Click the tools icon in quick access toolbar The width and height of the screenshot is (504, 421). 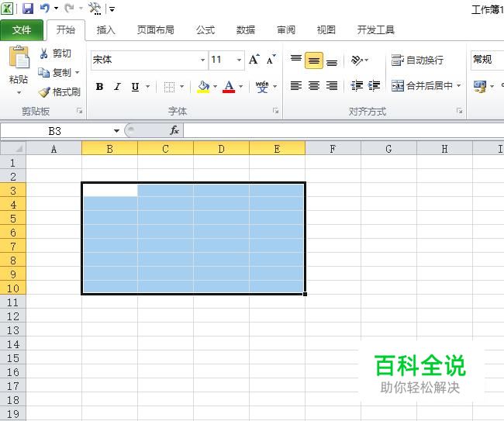[x=95, y=9]
